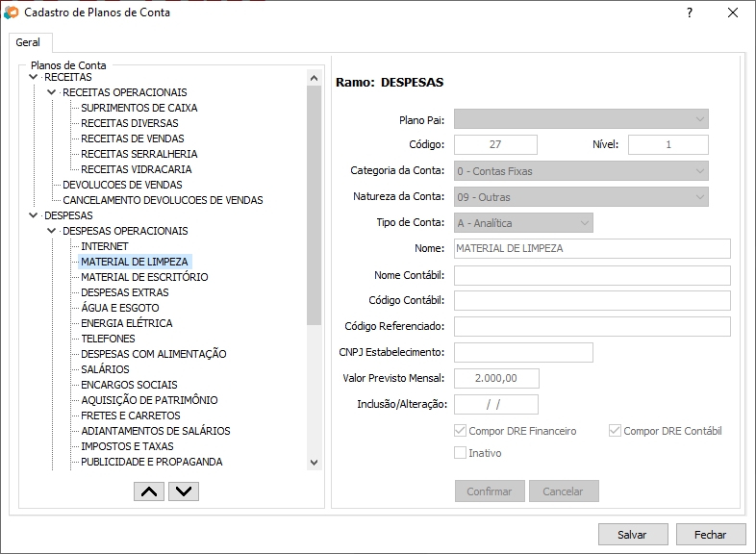
Task: Open Natureza da Conta dropdown
Action: click(x=581, y=197)
